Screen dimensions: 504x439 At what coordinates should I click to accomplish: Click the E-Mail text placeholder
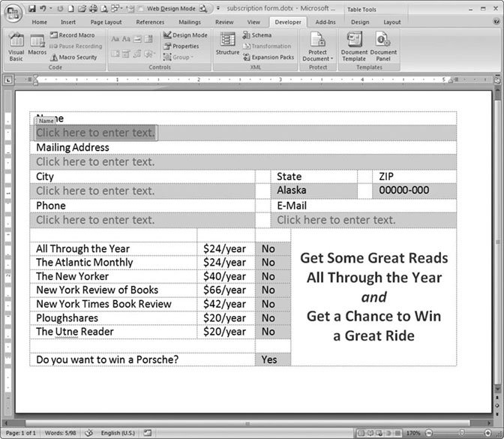336,220
